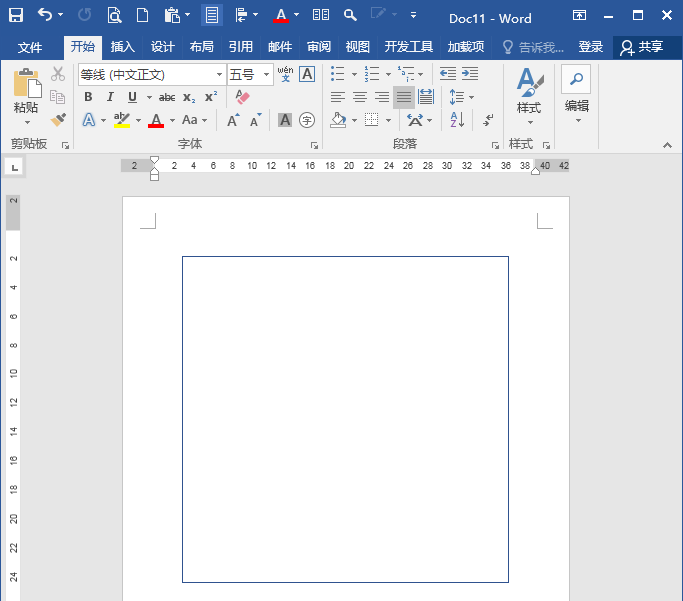The image size is (683, 601).
Task: Apply paragraph shading with paint bucket
Action: click(338, 120)
